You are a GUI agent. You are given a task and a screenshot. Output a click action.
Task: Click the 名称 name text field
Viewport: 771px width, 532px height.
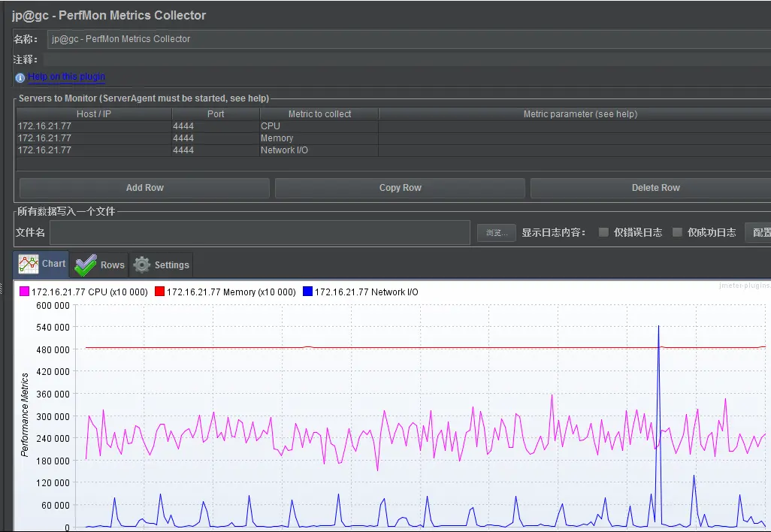[x=409, y=39]
